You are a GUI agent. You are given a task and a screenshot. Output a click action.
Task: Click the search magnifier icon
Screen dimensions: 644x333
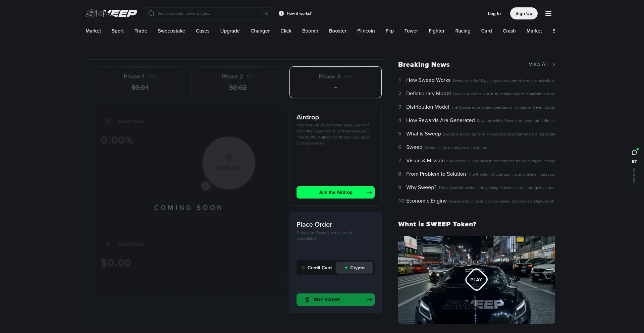[x=151, y=13]
